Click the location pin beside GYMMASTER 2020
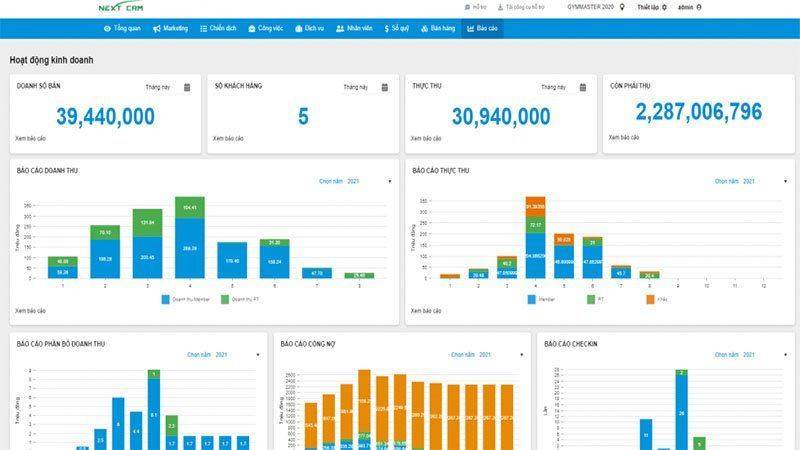Image resolution: width=800 pixels, height=450 pixels. coord(622,7)
